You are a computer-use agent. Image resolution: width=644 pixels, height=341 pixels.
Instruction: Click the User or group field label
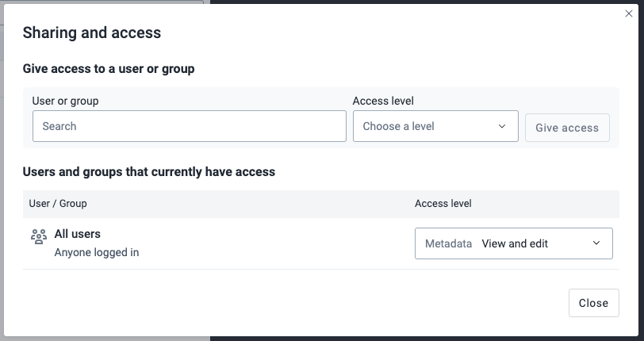click(65, 101)
